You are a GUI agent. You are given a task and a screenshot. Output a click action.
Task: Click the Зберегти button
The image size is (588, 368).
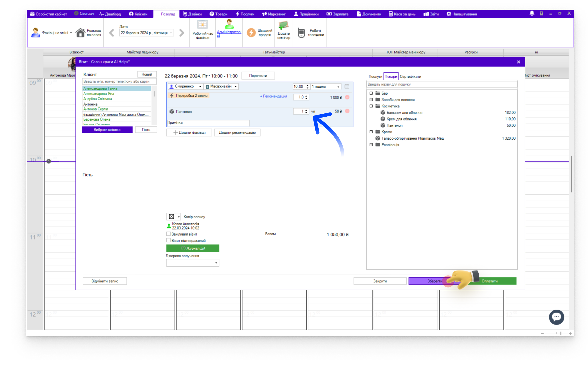435,281
